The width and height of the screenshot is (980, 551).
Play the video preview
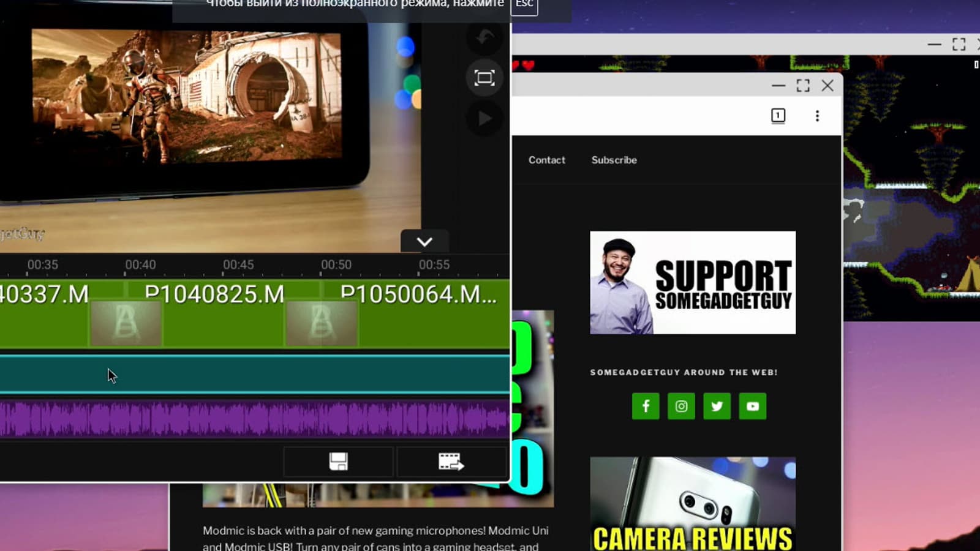point(484,118)
